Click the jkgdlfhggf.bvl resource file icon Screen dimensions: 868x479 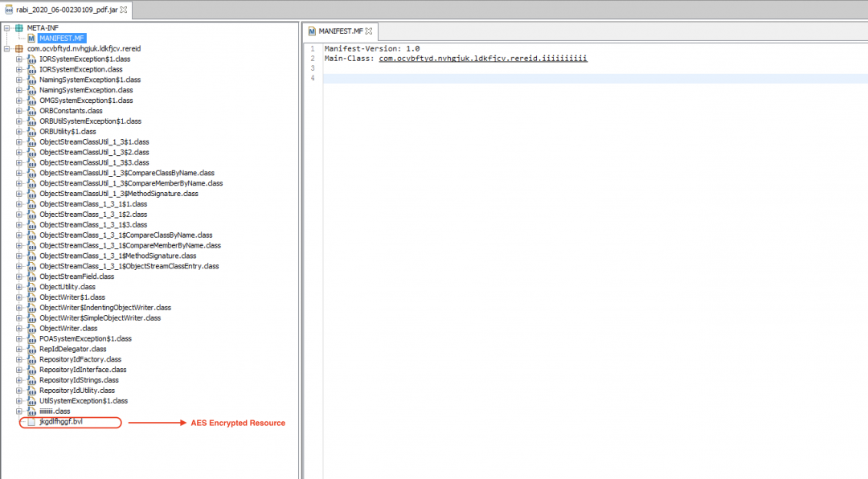[31, 422]
